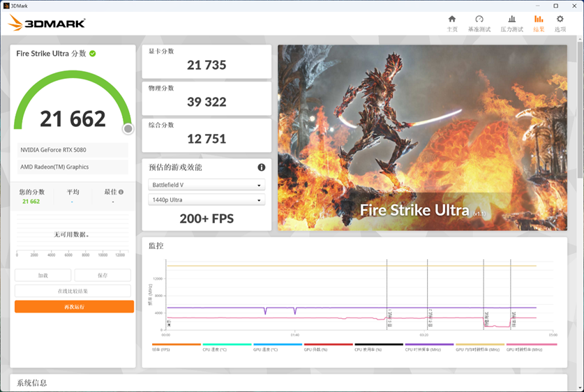The height and width of the screenshot is (392, 584).
Task: Open the 选项 options gear icon
Action: tap(560, 23)
